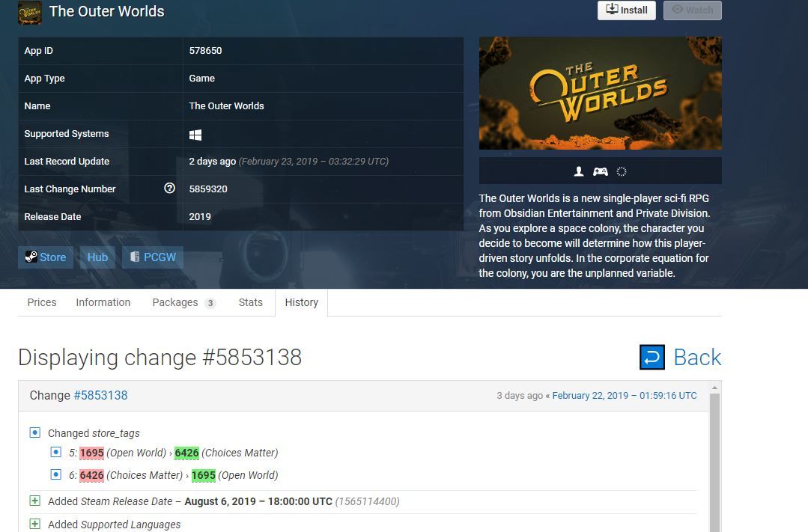The width and height of the screenshot is (808, 532).
Task: Click the 'August 6, 2019 – 18:00:00 UTC' release date
Action: [x=258, y=501]
